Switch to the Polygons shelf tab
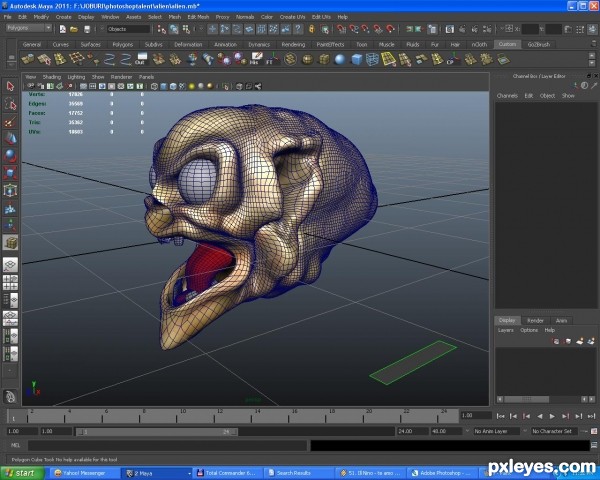This screenshot has width=600, height=480. click(x=122, y=44)
